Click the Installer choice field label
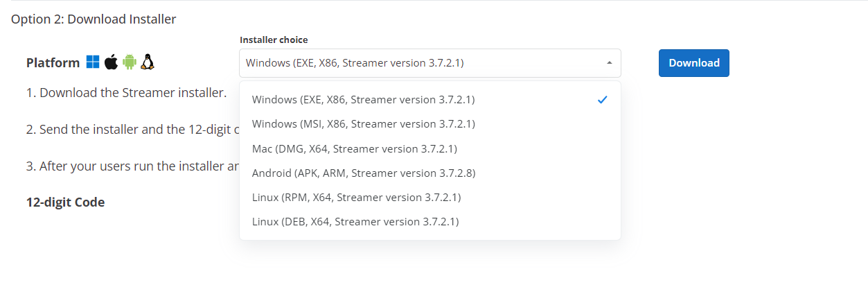 tap(274, 40)
